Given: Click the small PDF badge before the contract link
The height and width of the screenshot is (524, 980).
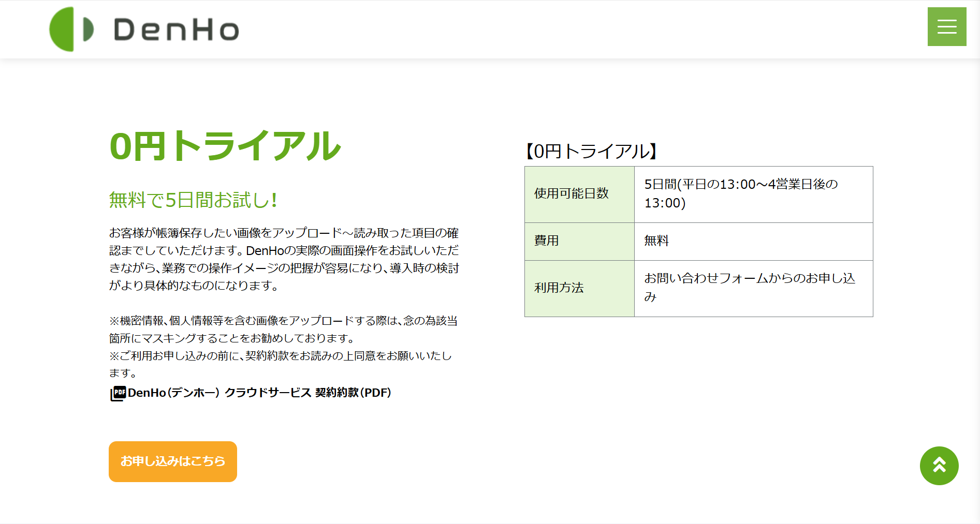Looking at the screenshot, I should [117, 392].
